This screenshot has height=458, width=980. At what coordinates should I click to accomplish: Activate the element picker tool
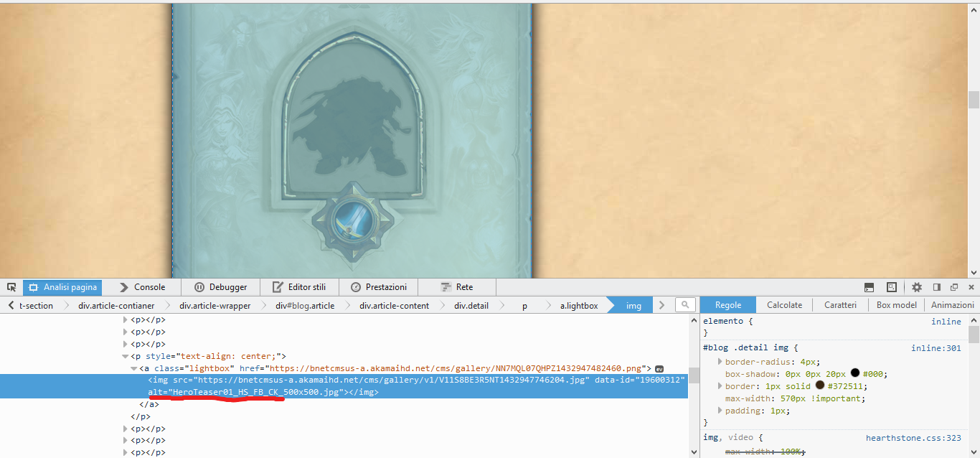pos(11,287)
